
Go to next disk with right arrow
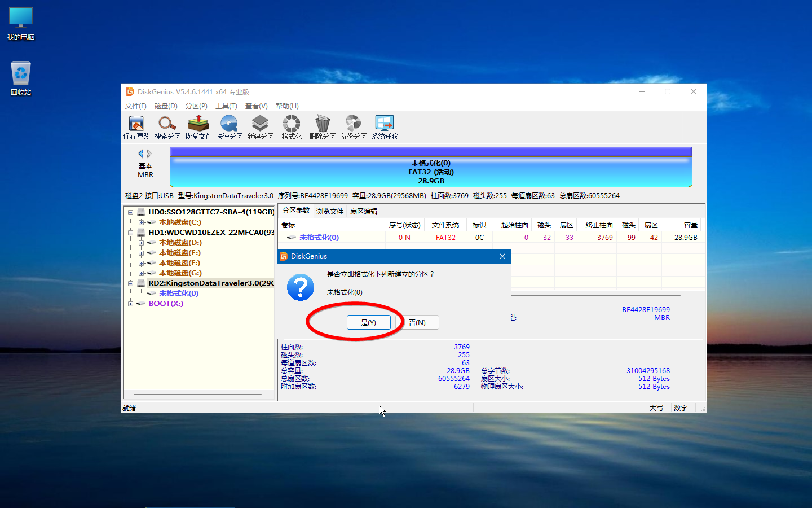click(149, 154)
